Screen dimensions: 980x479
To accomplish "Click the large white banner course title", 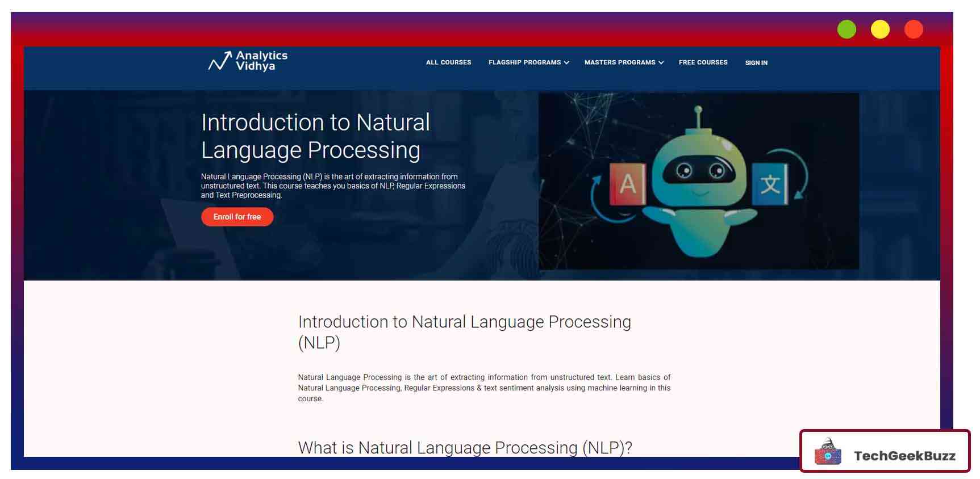I will point(315,136).
